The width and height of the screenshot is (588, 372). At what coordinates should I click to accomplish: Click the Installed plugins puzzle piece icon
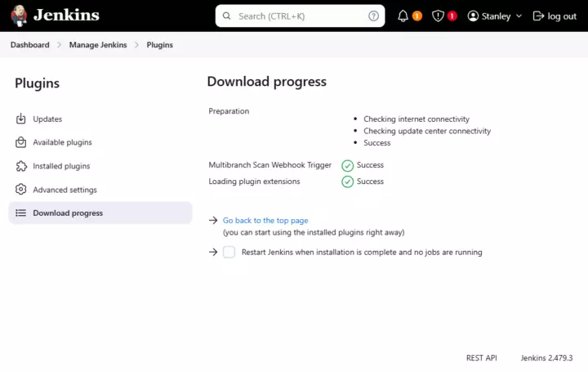point(21,166)
